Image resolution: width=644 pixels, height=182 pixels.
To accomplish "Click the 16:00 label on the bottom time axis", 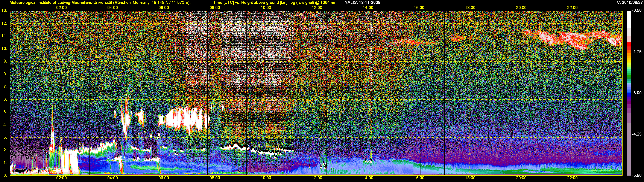I will 419,178.
